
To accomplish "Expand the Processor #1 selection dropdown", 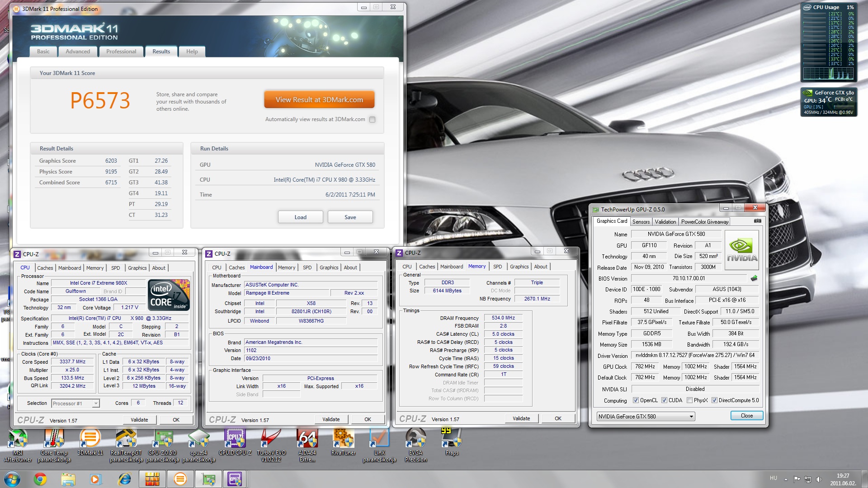I will click(95, 404).
